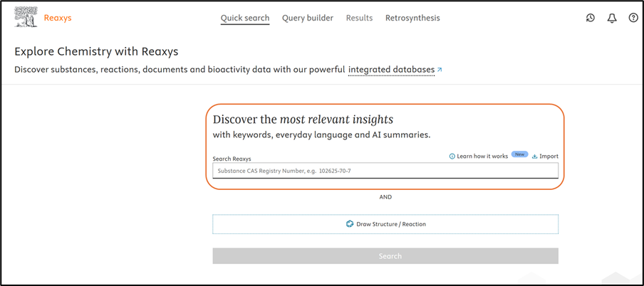Click the Import text link
Viewport: 644px width, 286px height.
coord(549,156)
